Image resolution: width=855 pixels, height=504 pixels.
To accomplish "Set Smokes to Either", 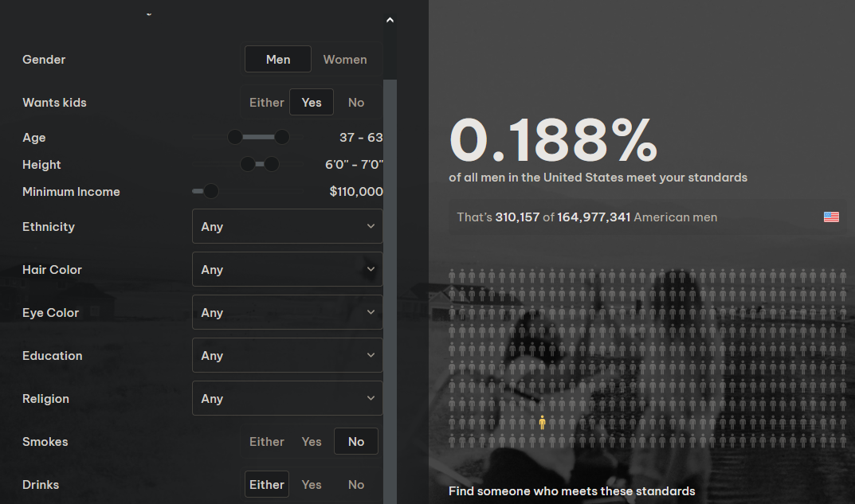I will pyautogui.click(x=267, y=441).
